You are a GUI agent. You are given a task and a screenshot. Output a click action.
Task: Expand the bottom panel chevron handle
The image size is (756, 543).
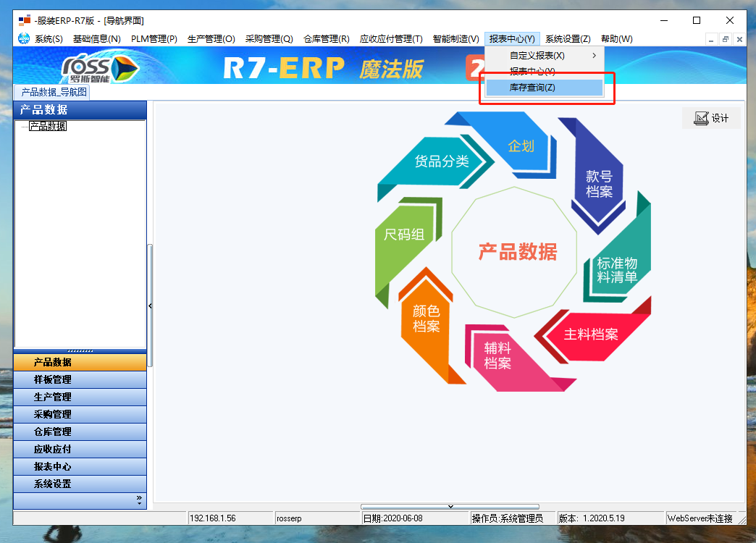[450, 506]
